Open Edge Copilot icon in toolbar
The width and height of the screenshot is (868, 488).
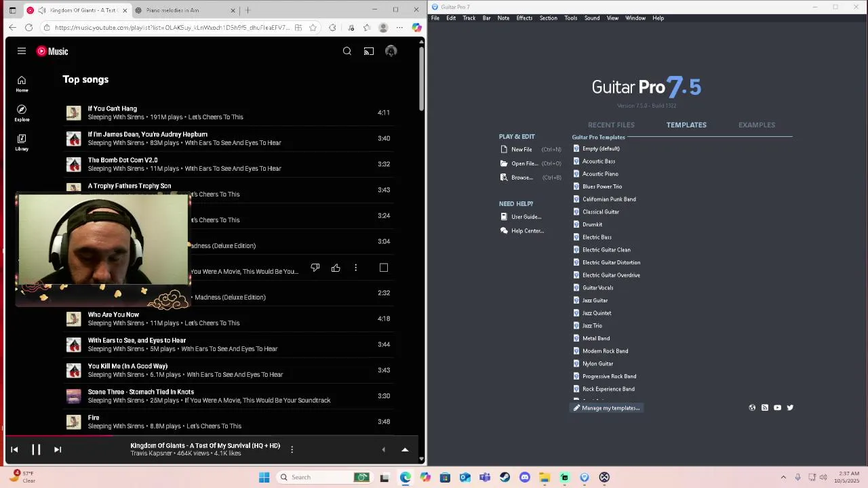(x=416, y=28)
